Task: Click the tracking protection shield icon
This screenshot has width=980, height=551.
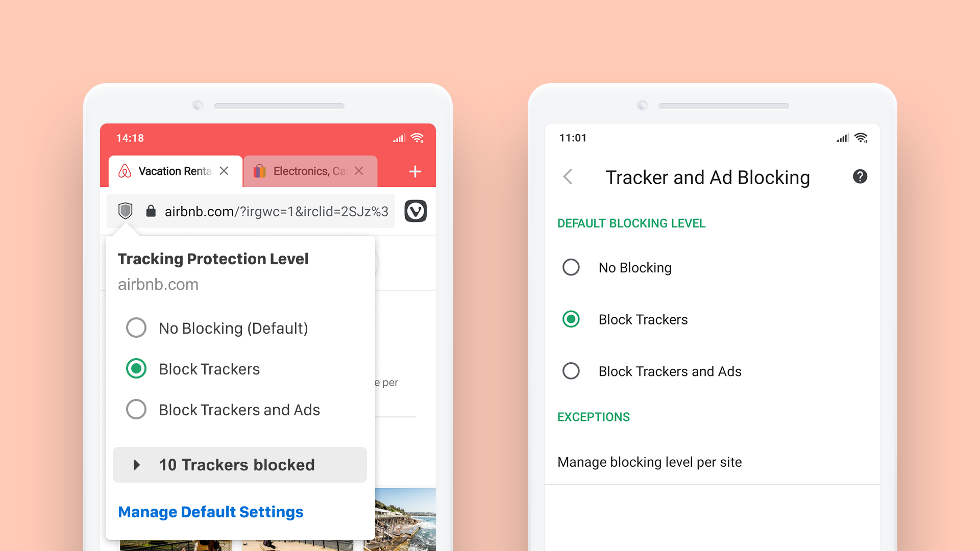Action: tap(125, 211)
